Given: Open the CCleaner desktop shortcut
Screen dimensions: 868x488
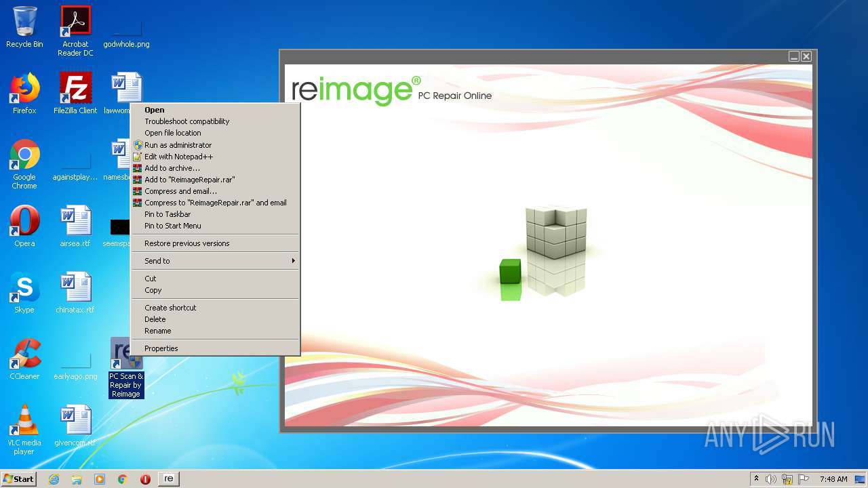Looking at the screenshot, I should point(24,359).
